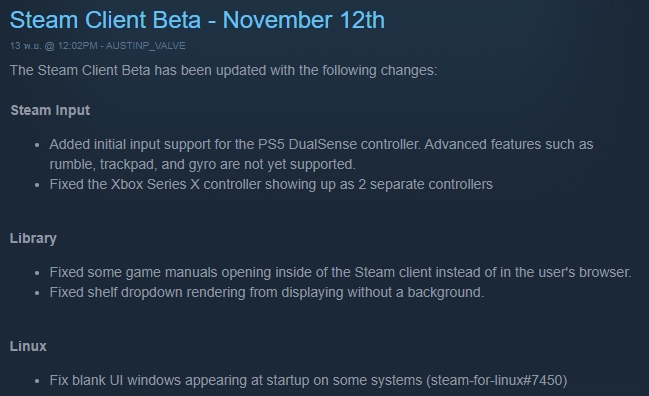
Task: Select the Steam Input section heading
Action: tap(50, 110)
